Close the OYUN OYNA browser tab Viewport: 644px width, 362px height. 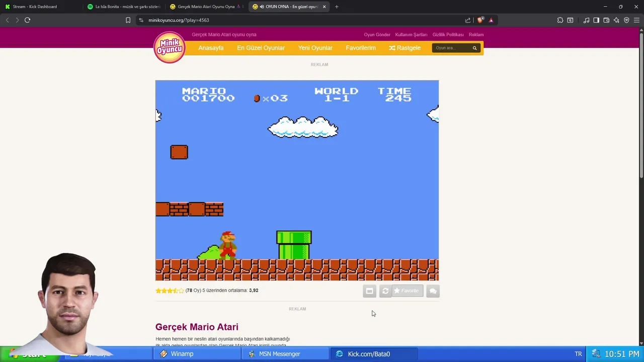[324, 7]
